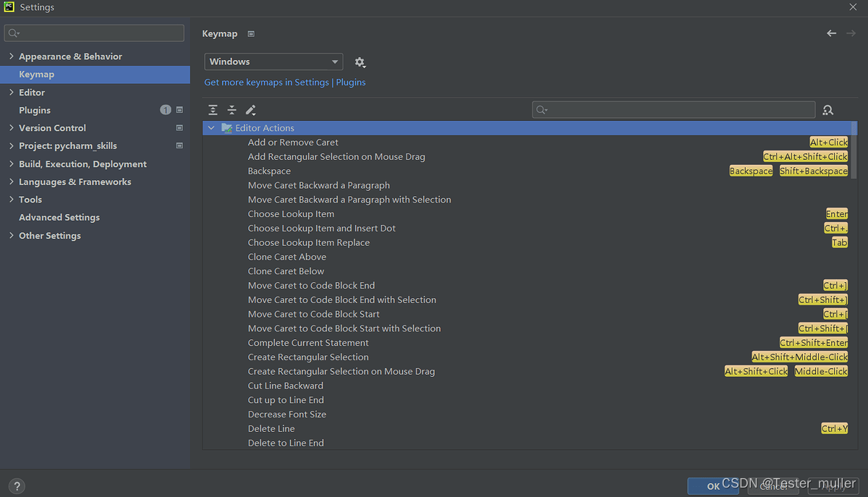
Task: Expand Project: pycharm_skills section
Action: coord(11,145)
